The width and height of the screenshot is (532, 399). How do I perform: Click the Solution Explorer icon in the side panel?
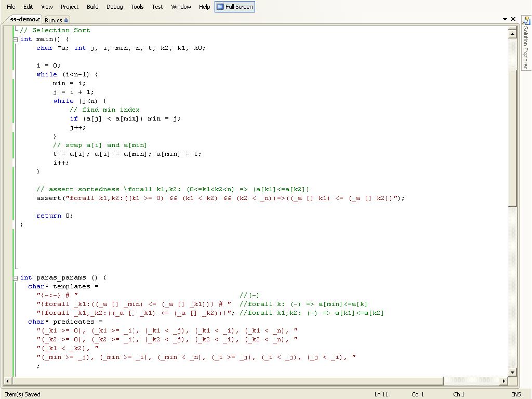coord(526,21)
